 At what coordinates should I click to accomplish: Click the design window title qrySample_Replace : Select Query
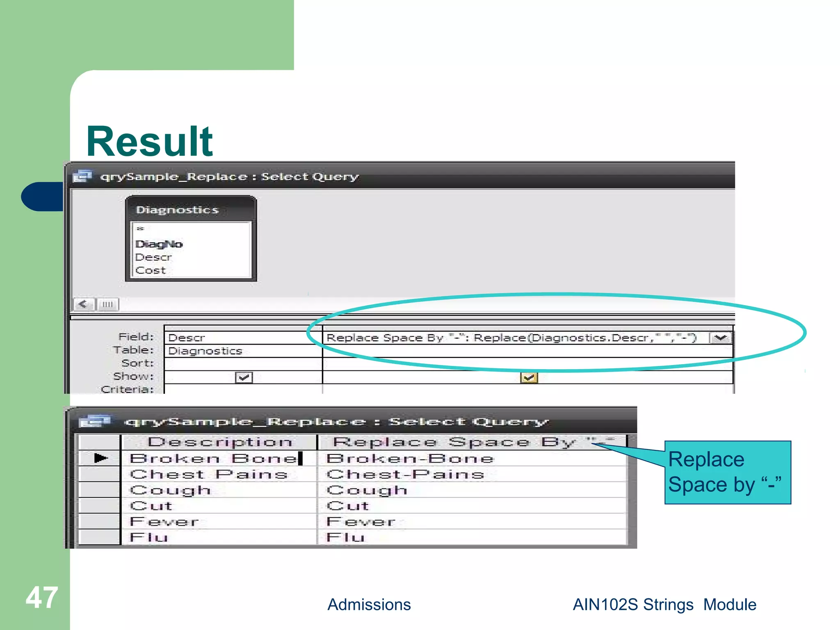(230, 177)
